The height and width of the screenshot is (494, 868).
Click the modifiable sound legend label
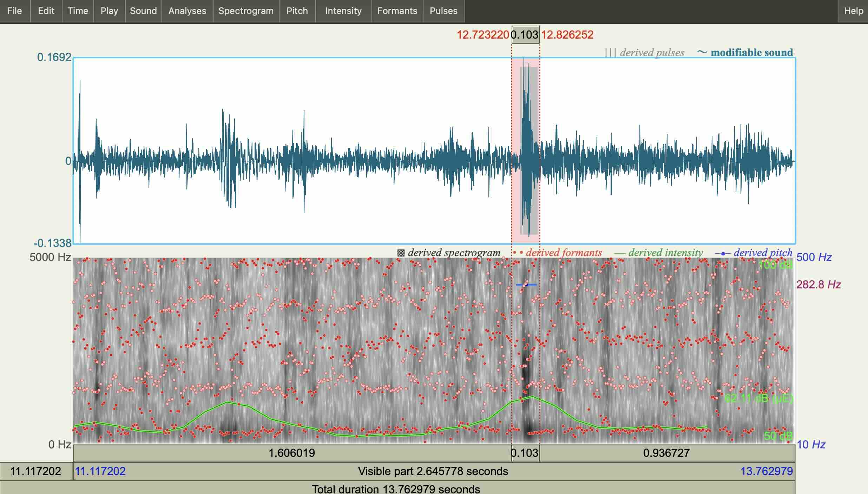point(745,53)
